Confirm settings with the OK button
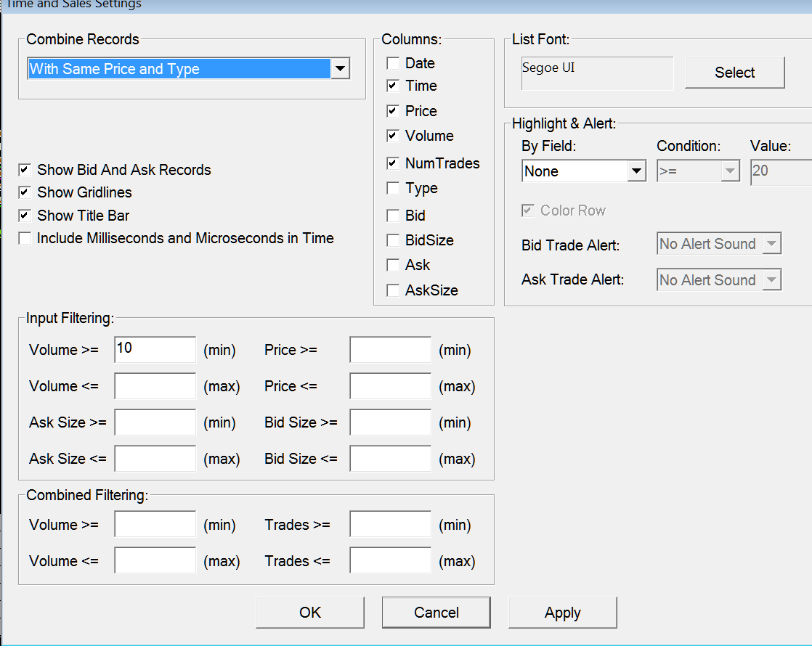The image size is (812, 646). [x=309, y=613]
